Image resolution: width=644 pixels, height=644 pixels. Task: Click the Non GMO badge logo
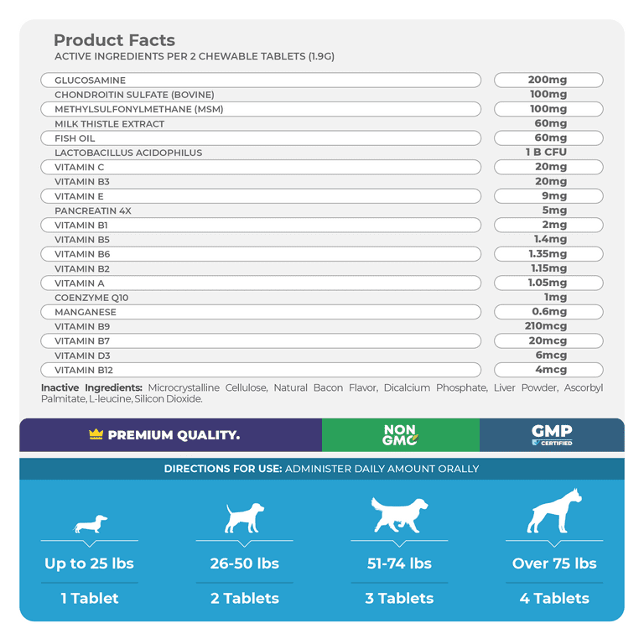click(x=400, y=435)
